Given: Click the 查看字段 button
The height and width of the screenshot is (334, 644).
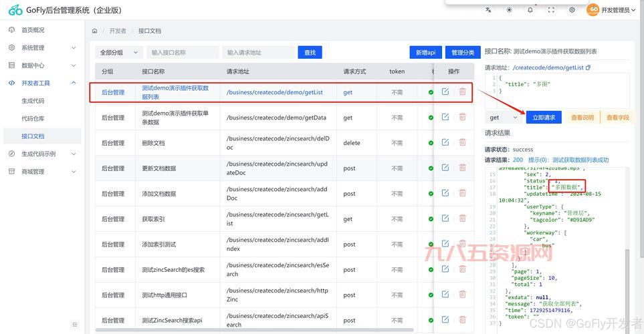Looking at the screenshot, I should point(618,118).
